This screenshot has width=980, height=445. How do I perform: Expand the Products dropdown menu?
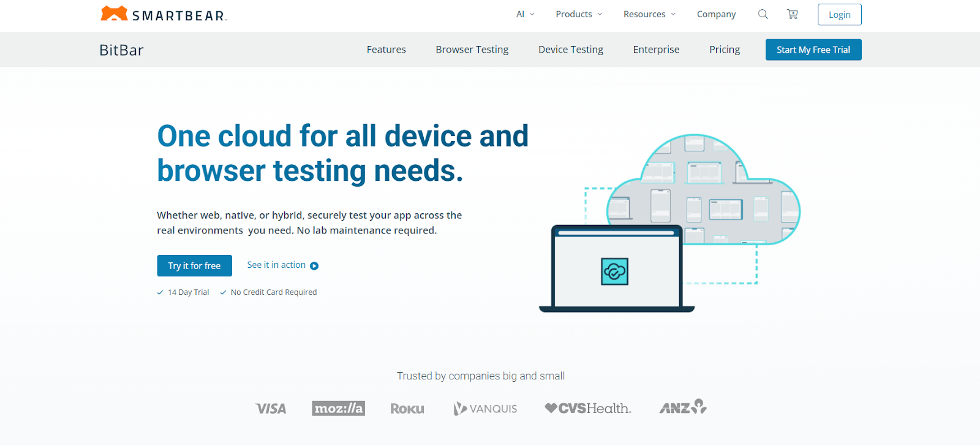pyautogui.click(x=579, y=14)
